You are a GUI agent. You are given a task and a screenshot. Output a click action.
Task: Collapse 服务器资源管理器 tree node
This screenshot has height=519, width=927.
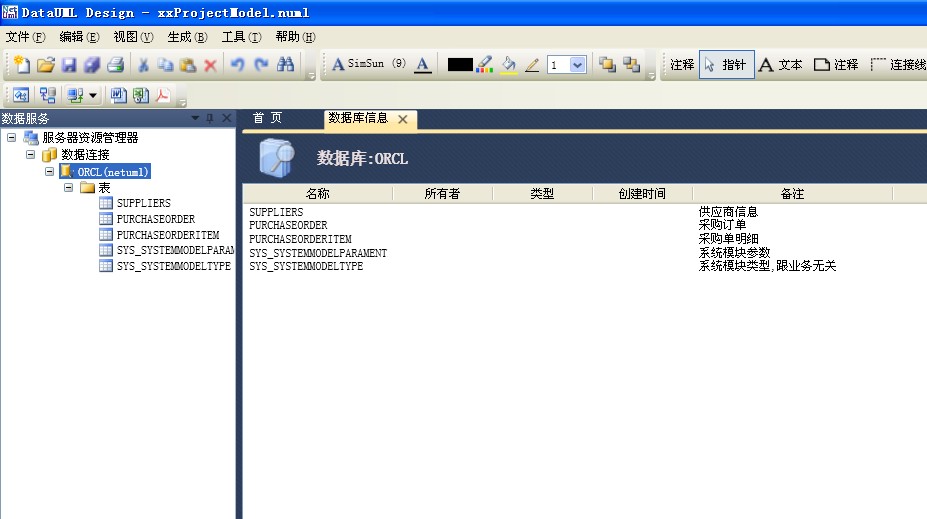pos(11,138)
